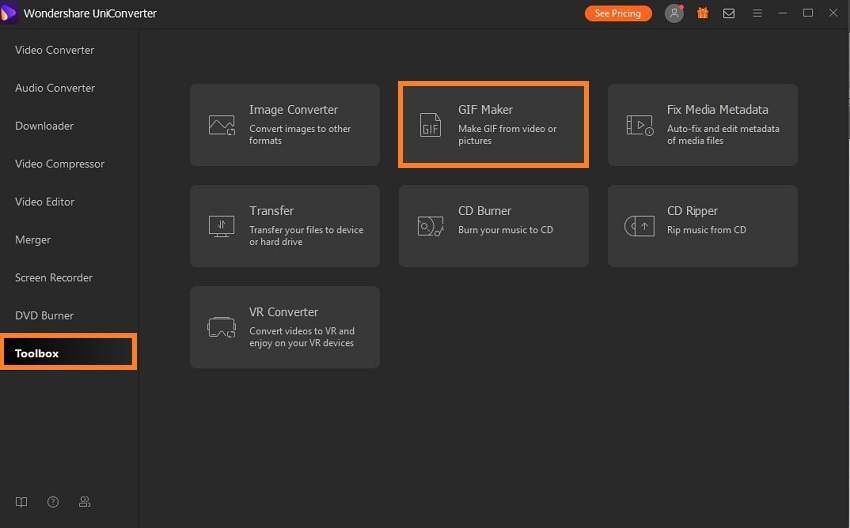Click 'Make GIF from video or pictures' text

pyautogui.click(x=507, y=134)
